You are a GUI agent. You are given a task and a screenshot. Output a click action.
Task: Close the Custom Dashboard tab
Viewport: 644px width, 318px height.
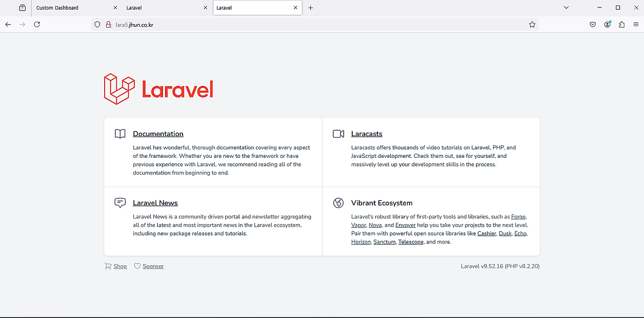coord(115,8)
